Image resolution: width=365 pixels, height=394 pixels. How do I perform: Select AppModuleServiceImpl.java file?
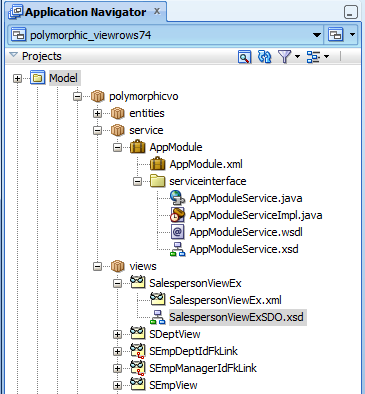pos(256,215)
